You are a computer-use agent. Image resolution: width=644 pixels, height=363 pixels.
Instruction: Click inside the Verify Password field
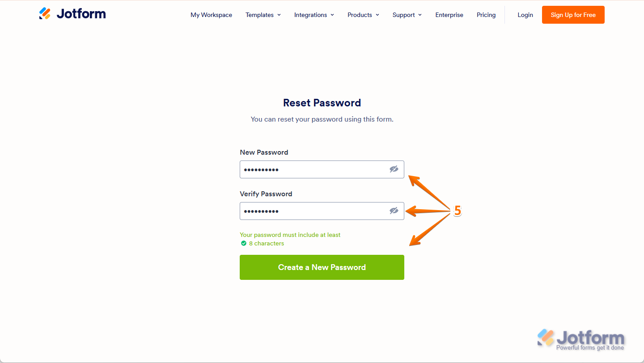(x=313, y=211)
